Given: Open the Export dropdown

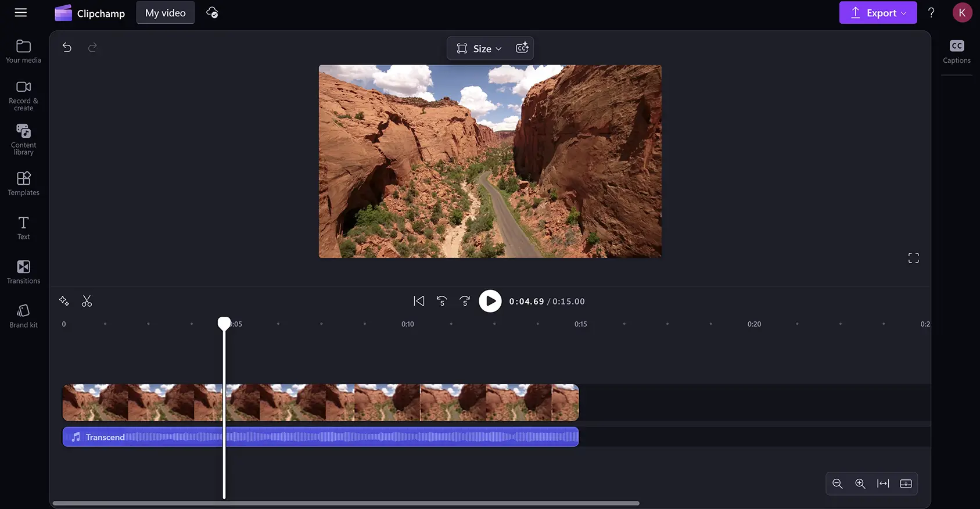Looking at the screenshot, I should click(878, 13).
